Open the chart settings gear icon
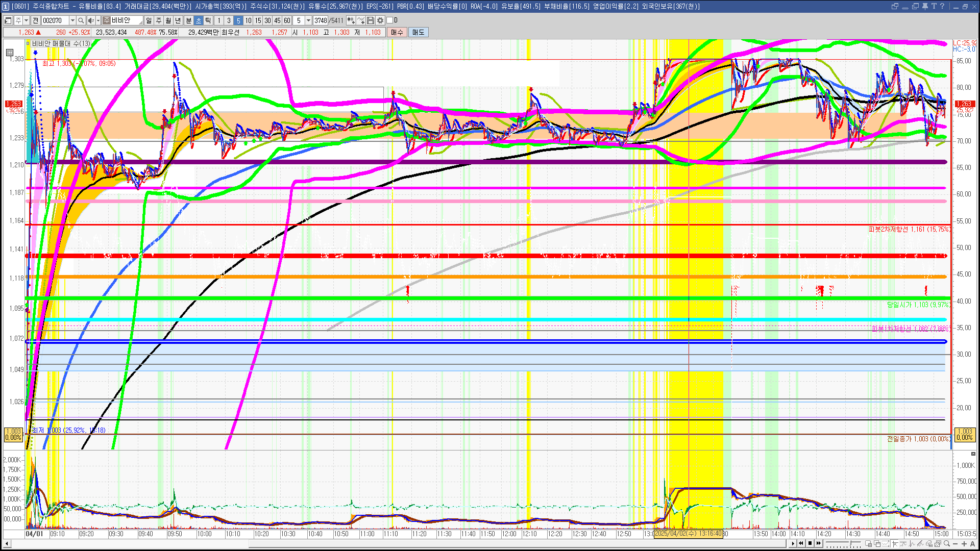980x551 pixels. click(380, 20)
